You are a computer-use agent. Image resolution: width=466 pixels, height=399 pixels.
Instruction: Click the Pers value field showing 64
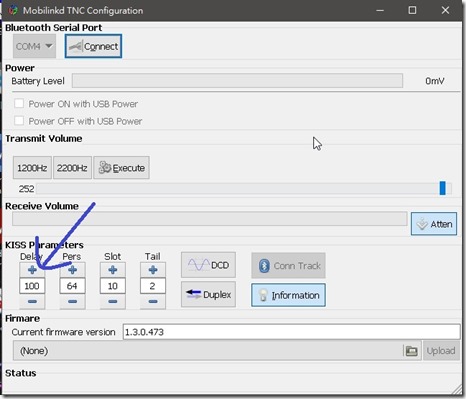pyautogui.click(x=72, y=286)
